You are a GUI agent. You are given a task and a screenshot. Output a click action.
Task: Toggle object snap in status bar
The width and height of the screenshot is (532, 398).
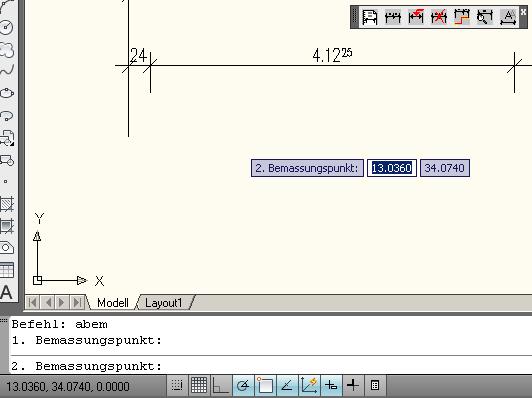click(265, 385)
